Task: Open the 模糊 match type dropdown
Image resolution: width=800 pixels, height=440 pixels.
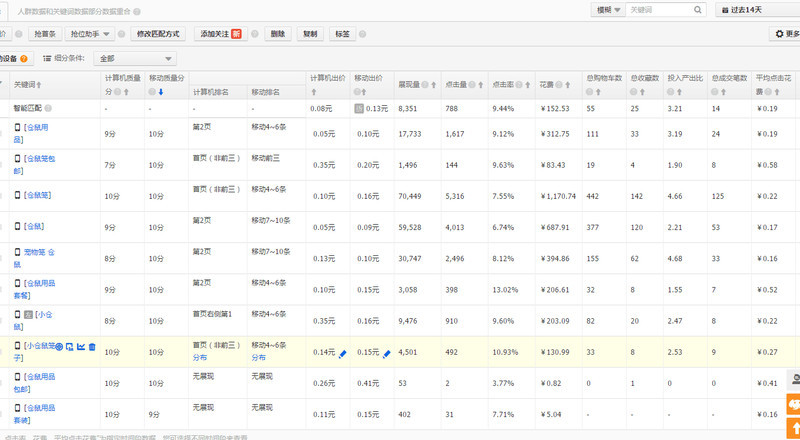Action: 608,10
